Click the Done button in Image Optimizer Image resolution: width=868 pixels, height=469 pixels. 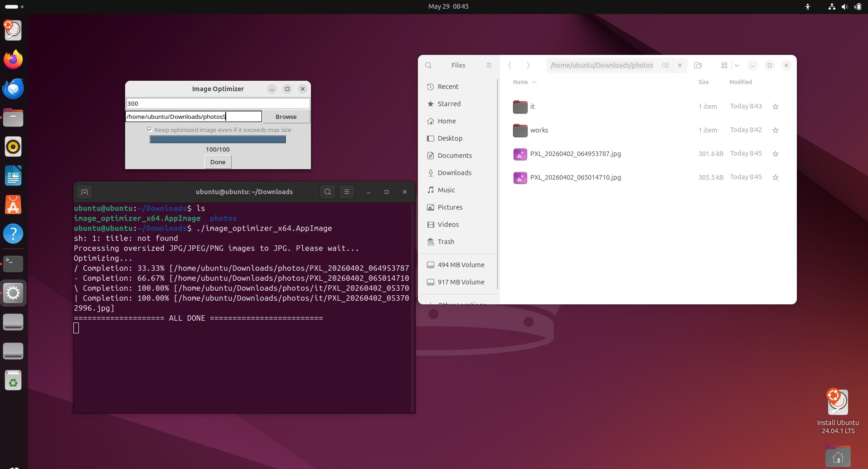[218, 162]
